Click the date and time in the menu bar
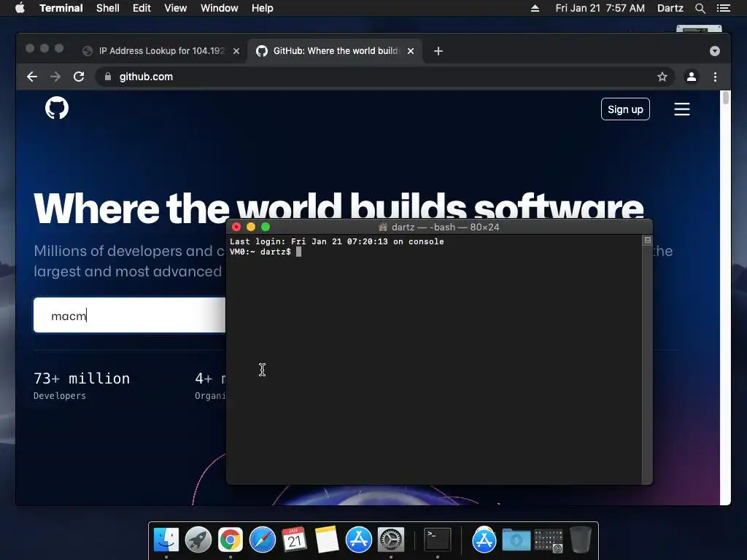The width and height of the screenshot is (747, 560). [x=600, y=8]
